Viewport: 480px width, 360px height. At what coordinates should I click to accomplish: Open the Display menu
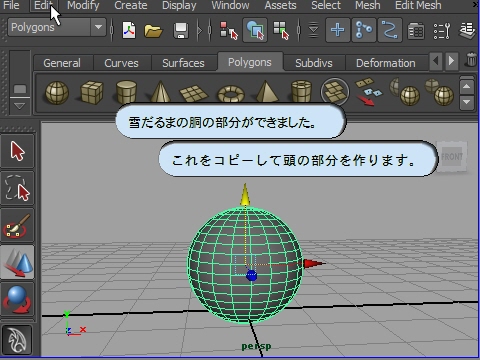(179, 5)
